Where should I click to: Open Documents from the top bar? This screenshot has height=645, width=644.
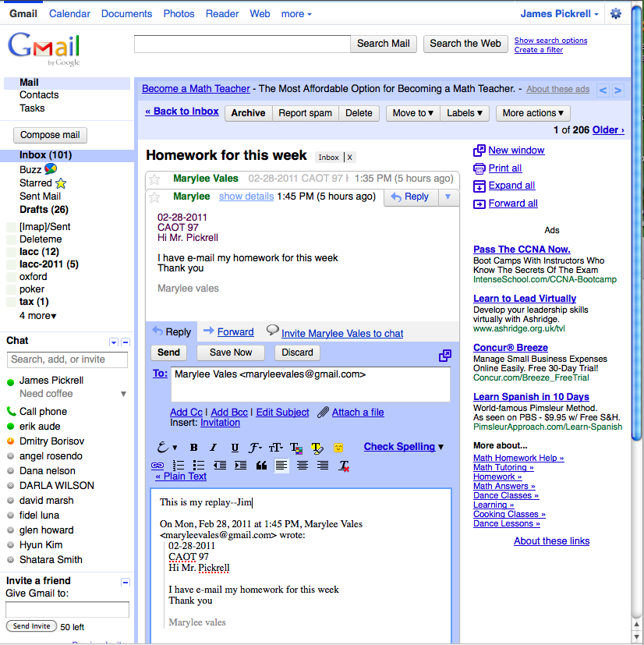(x=126, y=13)
